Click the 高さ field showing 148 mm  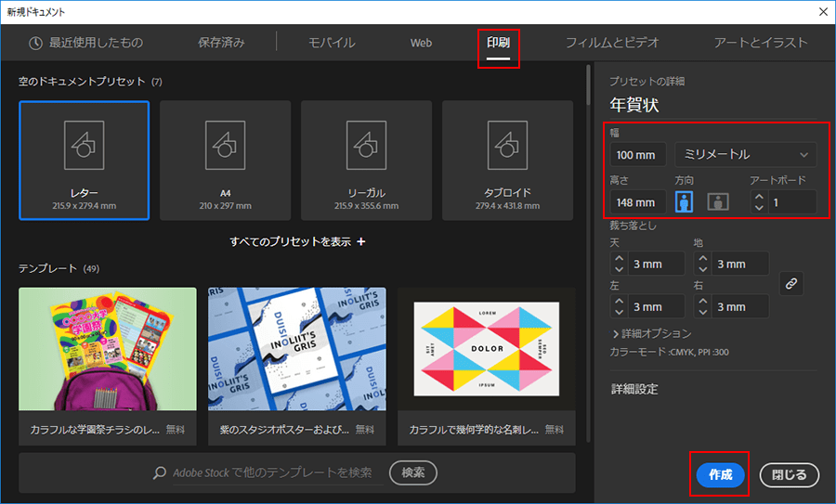637,202
